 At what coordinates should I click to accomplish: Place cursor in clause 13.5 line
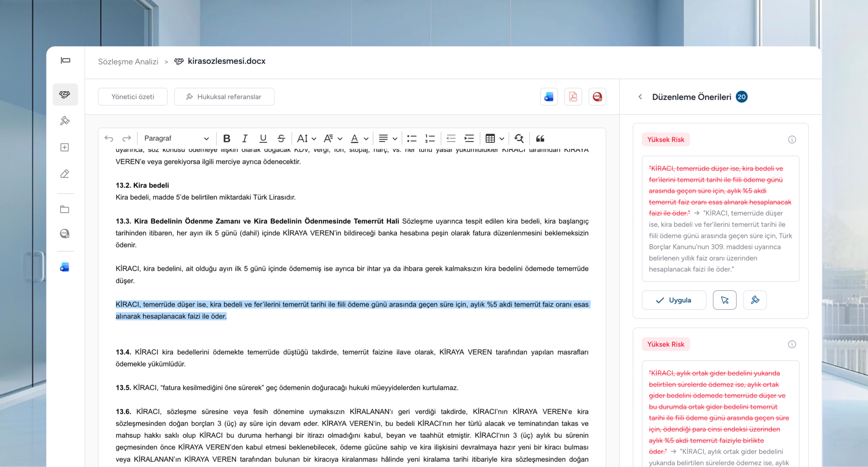pos(287,388)
